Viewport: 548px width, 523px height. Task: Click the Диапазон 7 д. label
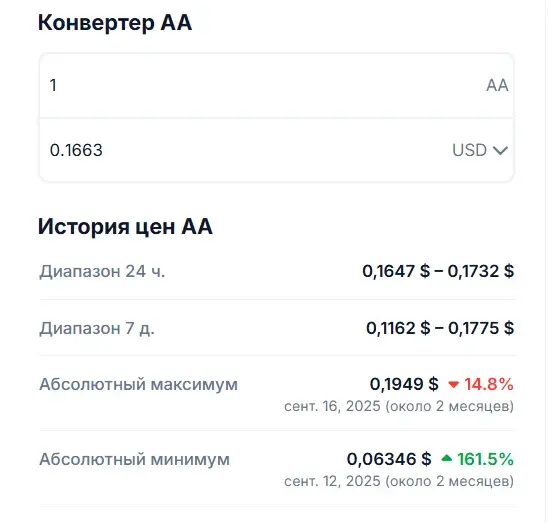97,328
